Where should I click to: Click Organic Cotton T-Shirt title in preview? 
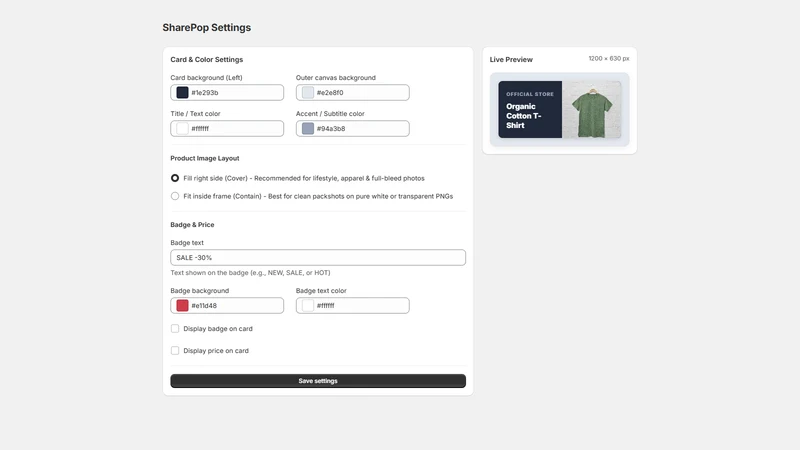point(523,116)
